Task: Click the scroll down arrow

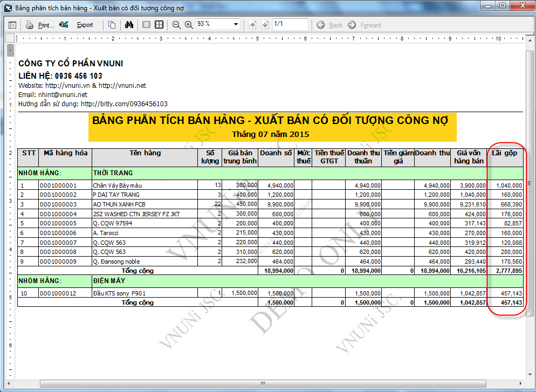Action: (529, 375)
